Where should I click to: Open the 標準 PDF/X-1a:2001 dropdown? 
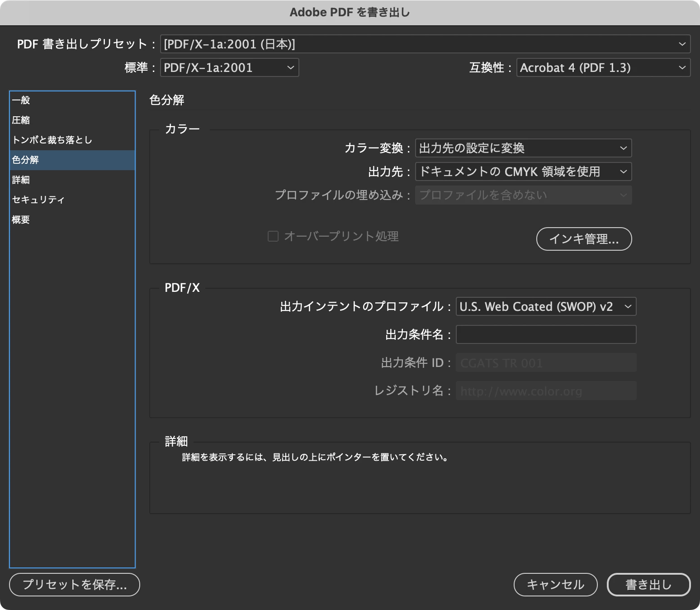[x=229, y=67]
